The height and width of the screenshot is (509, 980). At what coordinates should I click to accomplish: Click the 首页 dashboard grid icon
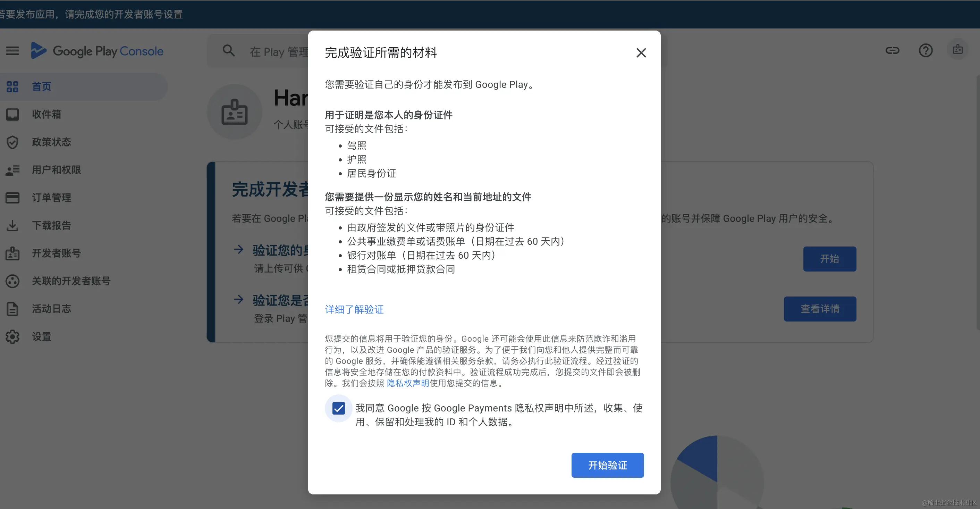[x=12, y=86]
